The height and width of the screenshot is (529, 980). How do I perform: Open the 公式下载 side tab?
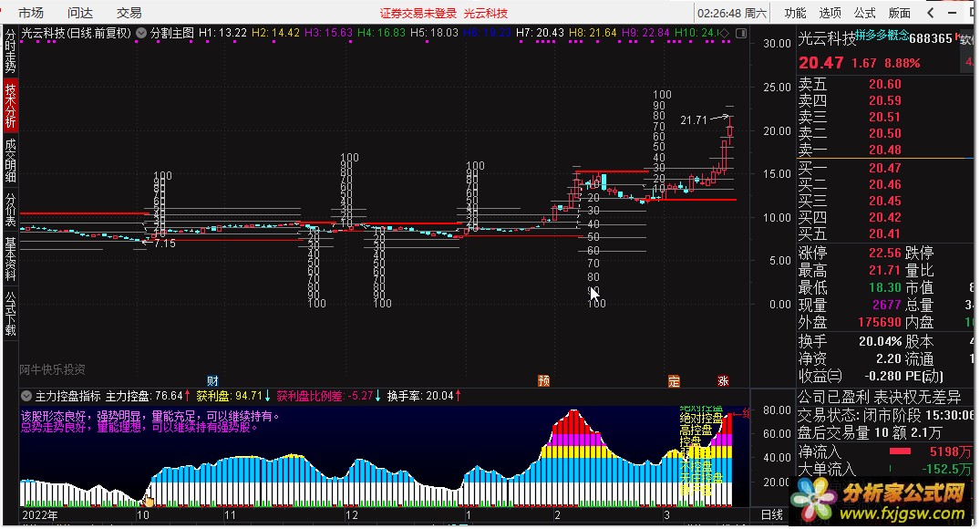(11, 314)
